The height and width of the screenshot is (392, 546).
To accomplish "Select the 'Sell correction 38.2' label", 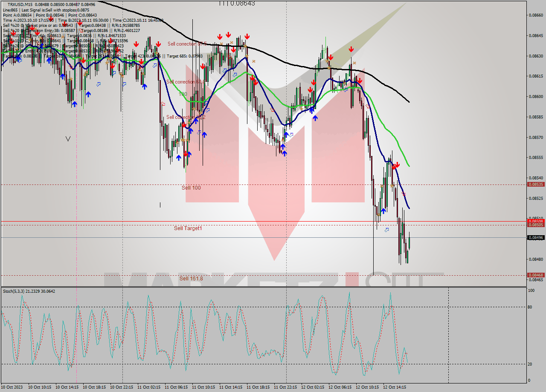I will point(186,117).
